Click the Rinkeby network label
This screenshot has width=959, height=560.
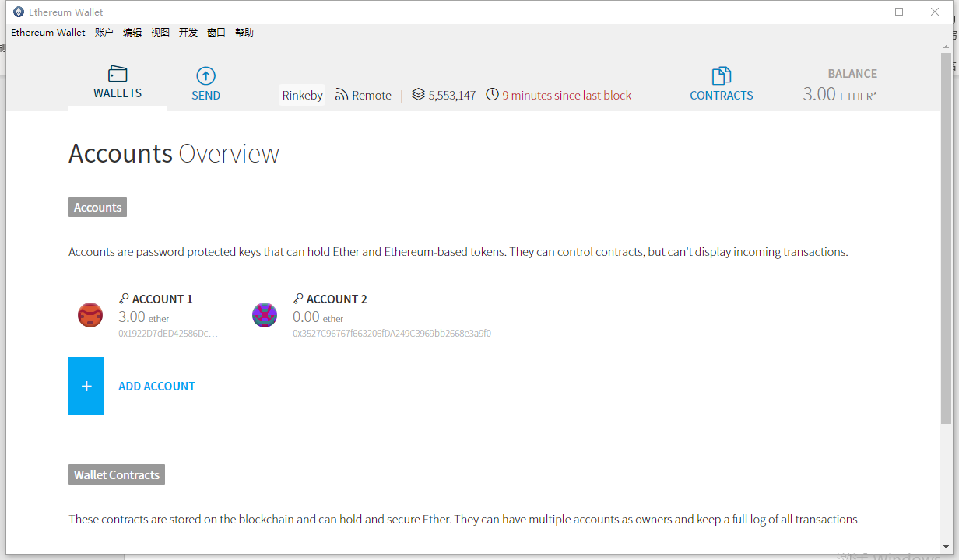click(302, 95)
